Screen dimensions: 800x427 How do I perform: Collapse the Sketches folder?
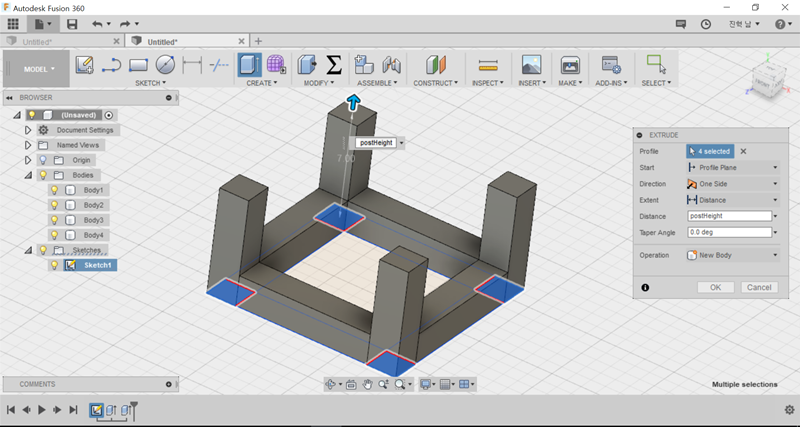pos(28,250)
